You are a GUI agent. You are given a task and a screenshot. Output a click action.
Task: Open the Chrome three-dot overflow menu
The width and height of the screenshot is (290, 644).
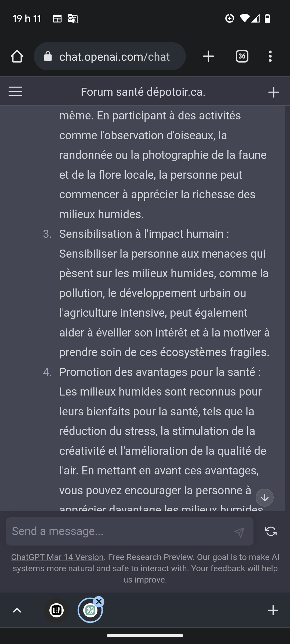270,56
